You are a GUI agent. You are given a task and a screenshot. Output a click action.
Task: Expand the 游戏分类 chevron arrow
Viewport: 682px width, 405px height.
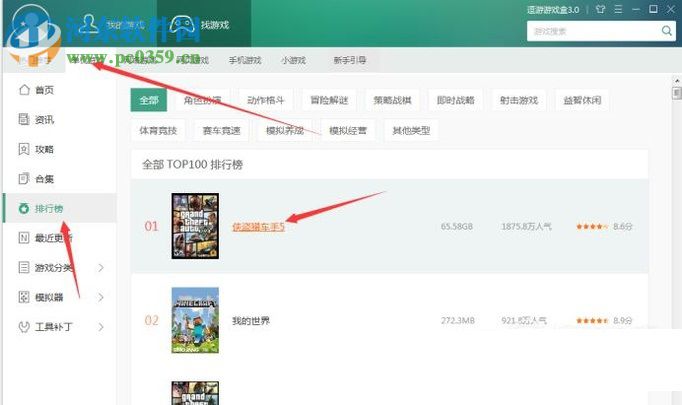coord(101,268)
